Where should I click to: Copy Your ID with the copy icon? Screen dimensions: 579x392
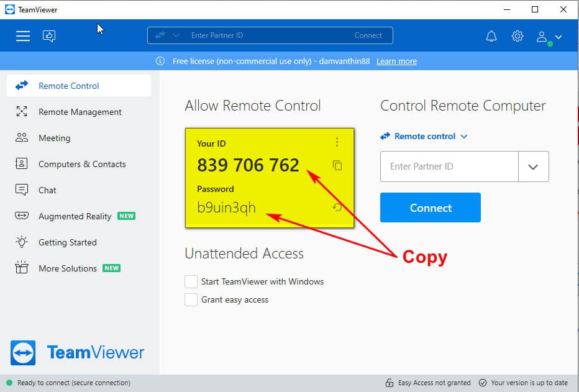click(x=337, y=165)
